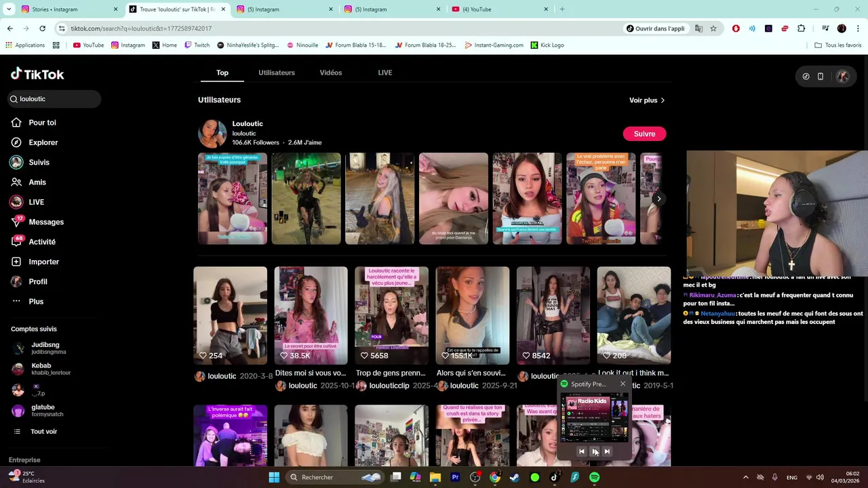This screenshot has height=488, width=868.
Task: Open Explorer in the TikTok sidebar
Action: click(43, 142)
